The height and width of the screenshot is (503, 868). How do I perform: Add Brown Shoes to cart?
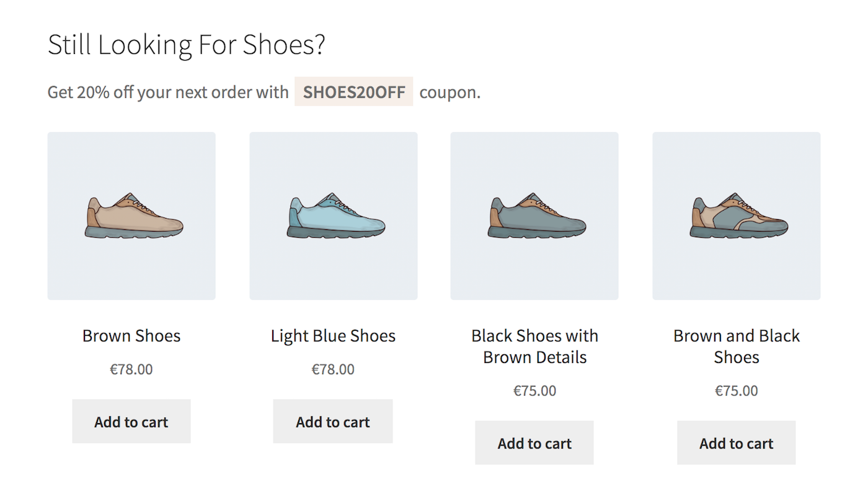coord(131,422)
